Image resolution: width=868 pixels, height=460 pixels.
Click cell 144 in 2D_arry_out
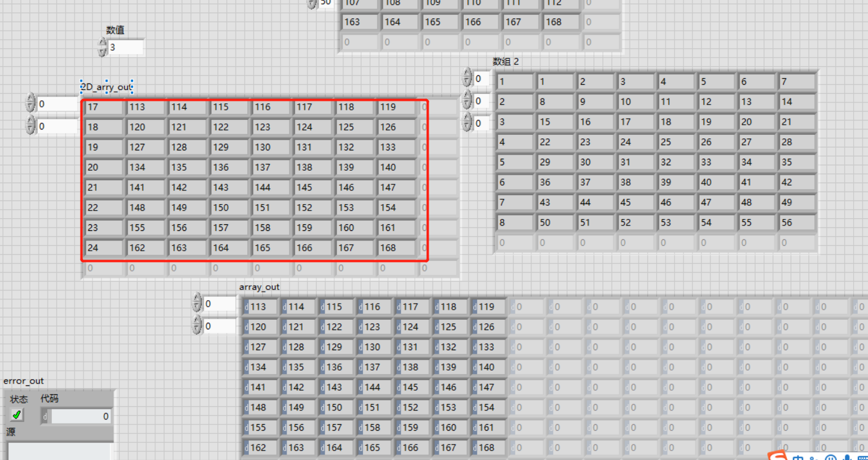tap(270, 187)
